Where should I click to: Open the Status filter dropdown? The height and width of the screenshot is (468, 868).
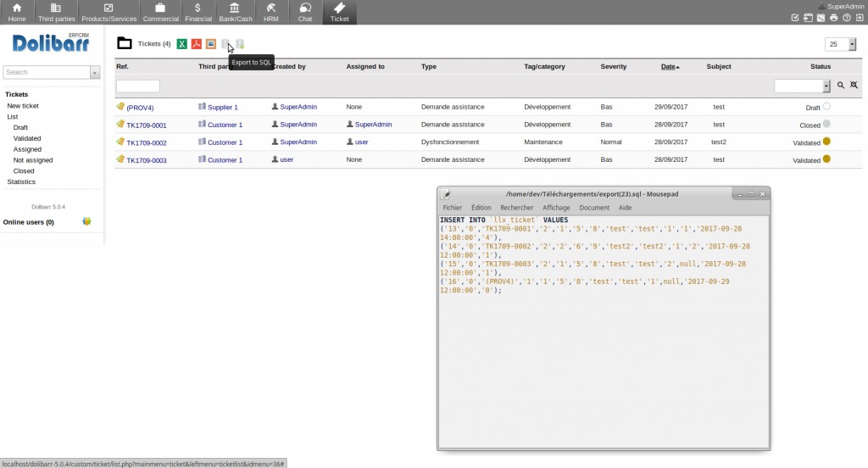[802, 86]
